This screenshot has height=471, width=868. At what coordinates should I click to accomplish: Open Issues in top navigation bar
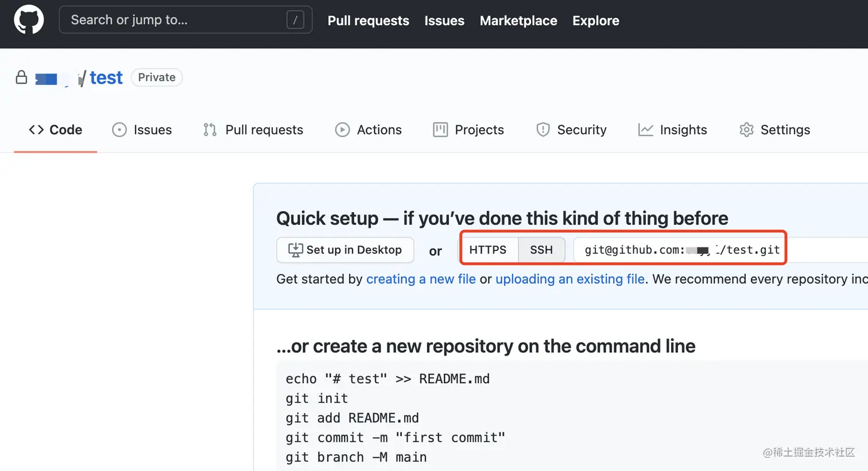pos(444,21)
